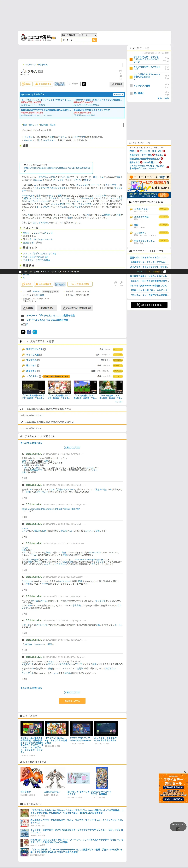
Task: Click ニコニコ会員登録 in the navigation bar
Action: click(x=153, y=272)
